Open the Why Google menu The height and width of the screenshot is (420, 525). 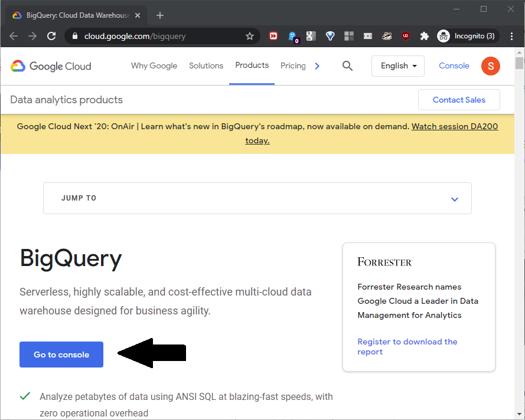(x=154, y=66)
